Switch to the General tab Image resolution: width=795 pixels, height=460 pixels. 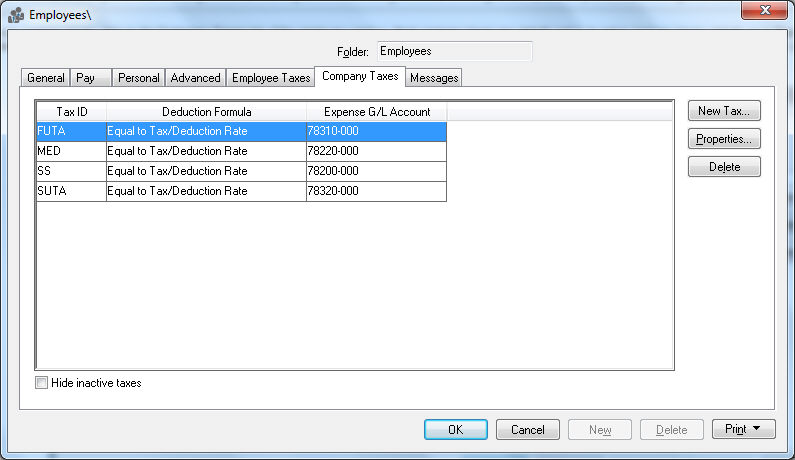[x=46, y=78]
